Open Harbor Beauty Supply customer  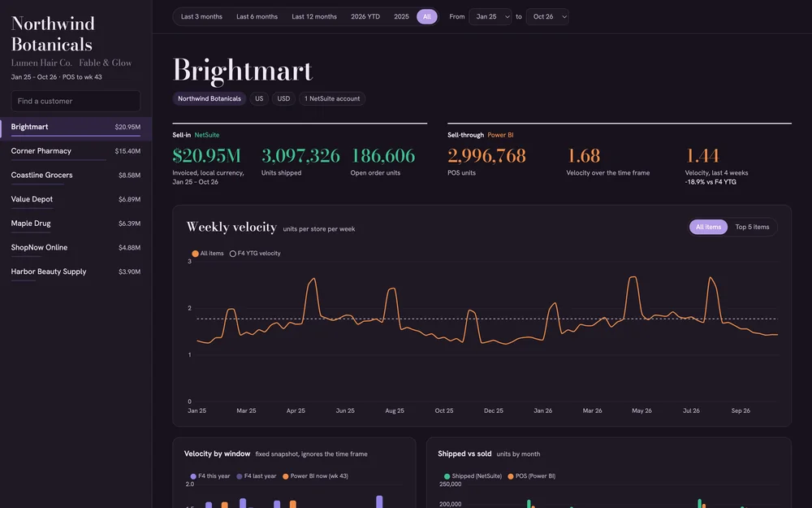[76, 273]
